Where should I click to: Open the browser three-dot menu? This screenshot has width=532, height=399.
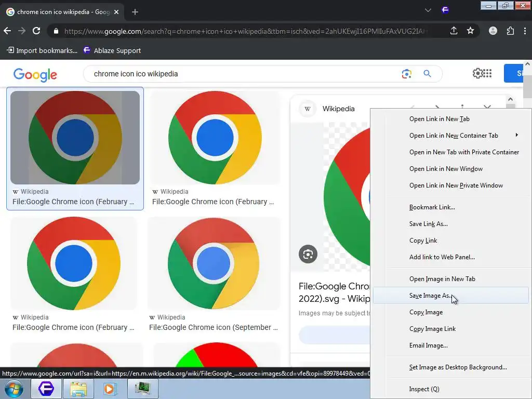[x=525, y=31]
